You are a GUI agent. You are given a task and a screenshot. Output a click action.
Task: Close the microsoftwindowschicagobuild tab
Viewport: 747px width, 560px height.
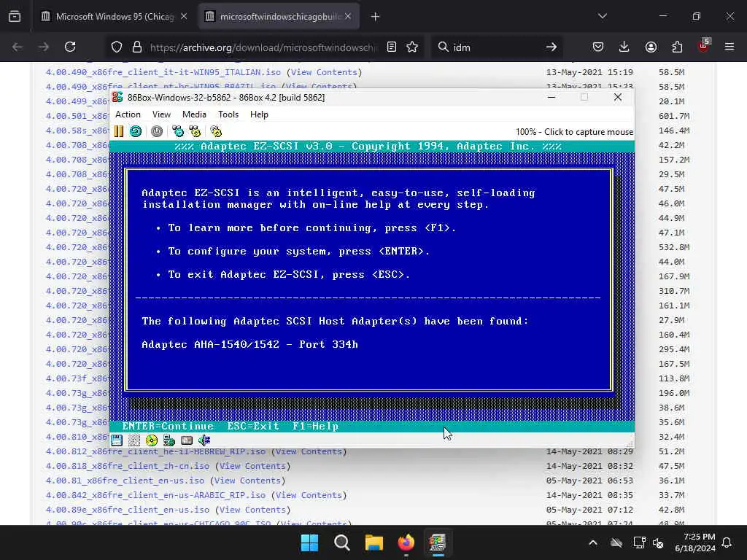(x=348, y=17)
